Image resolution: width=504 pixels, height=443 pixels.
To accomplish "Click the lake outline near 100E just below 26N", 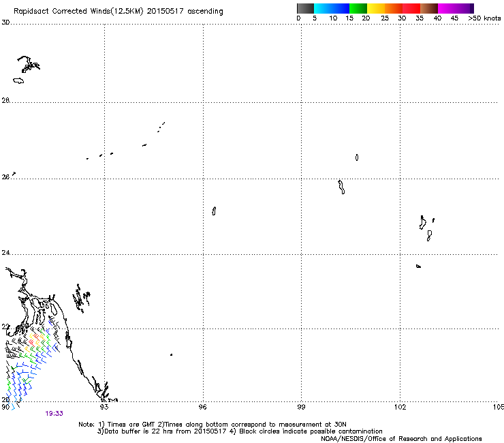I will (341, 187).
